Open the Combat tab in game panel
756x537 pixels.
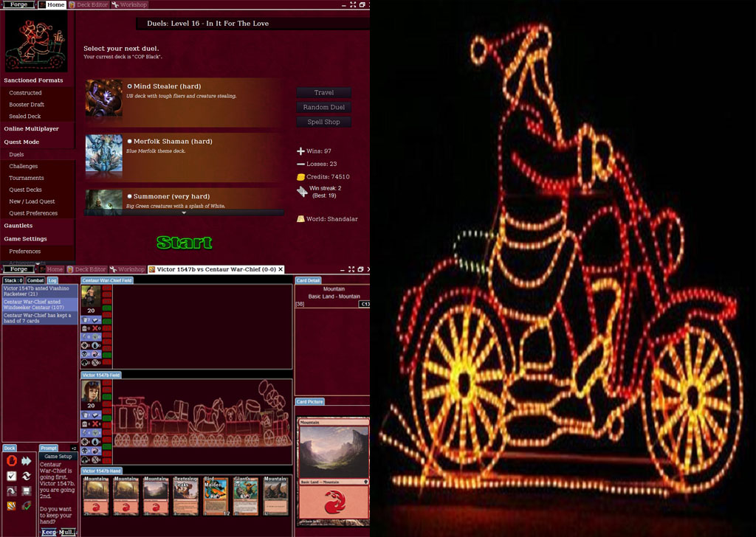[x=35, y=280]
